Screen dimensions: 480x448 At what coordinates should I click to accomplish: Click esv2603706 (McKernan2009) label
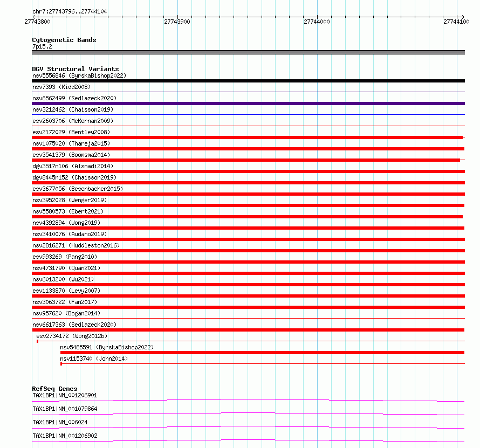pyautogui.click(x=73, y=121)
